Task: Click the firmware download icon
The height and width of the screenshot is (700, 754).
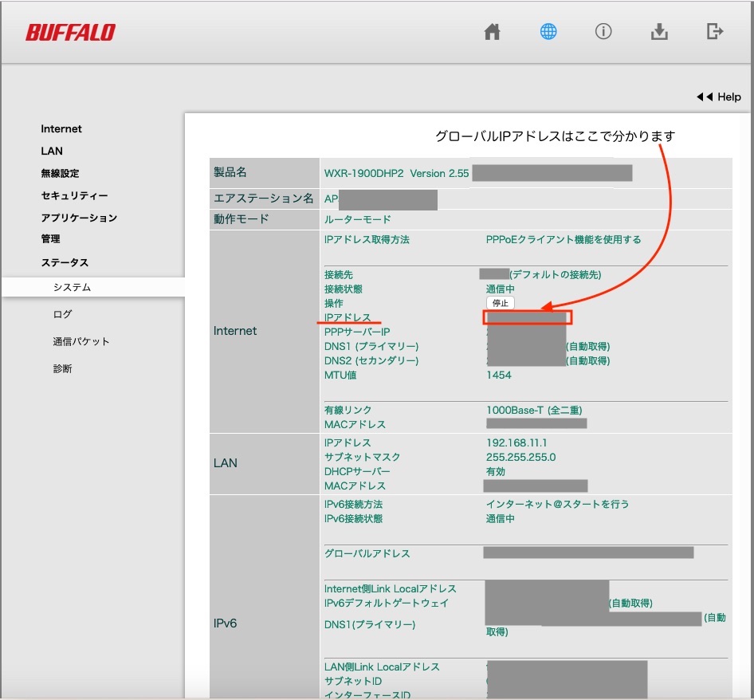Action: click(x=659, y=32)
